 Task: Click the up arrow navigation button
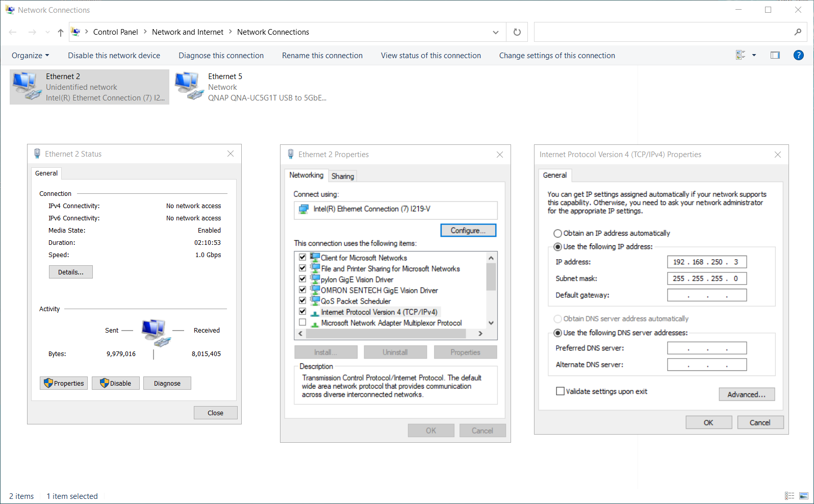61,32
